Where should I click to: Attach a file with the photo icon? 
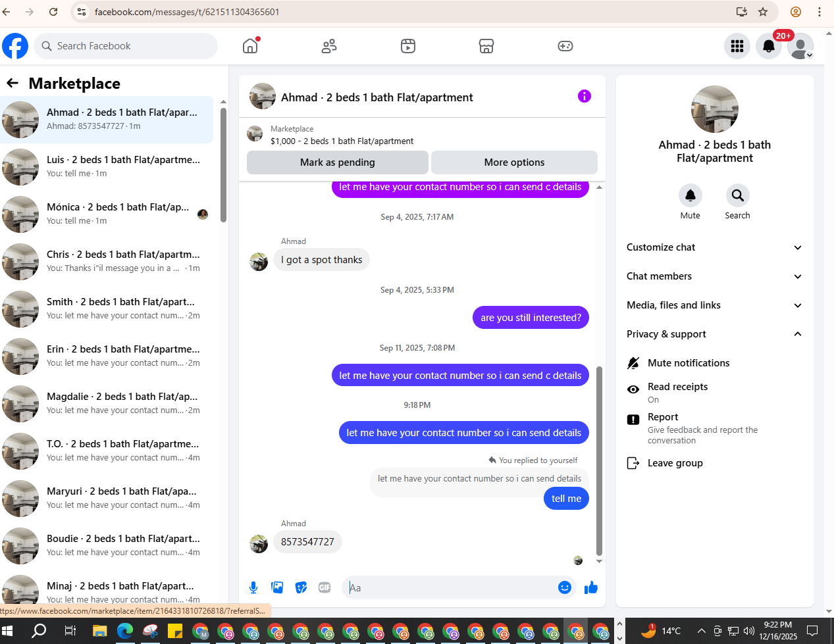(277, 587)
